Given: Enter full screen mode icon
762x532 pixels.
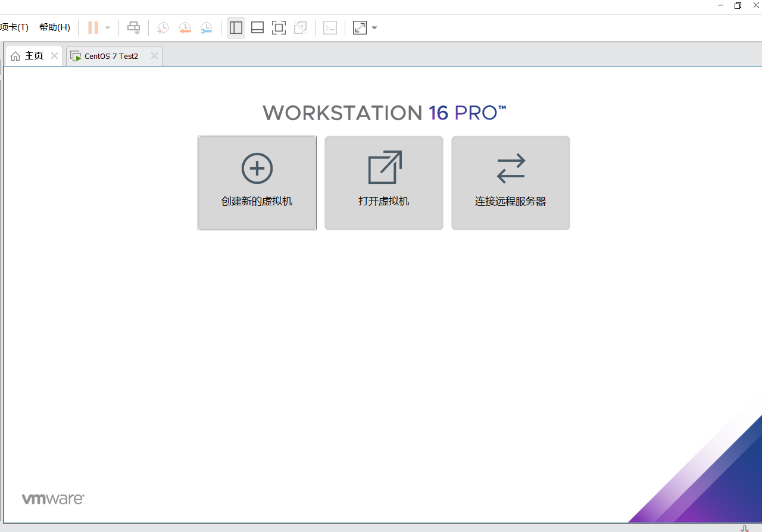Looking at the screenshot, I should (279, 27).
